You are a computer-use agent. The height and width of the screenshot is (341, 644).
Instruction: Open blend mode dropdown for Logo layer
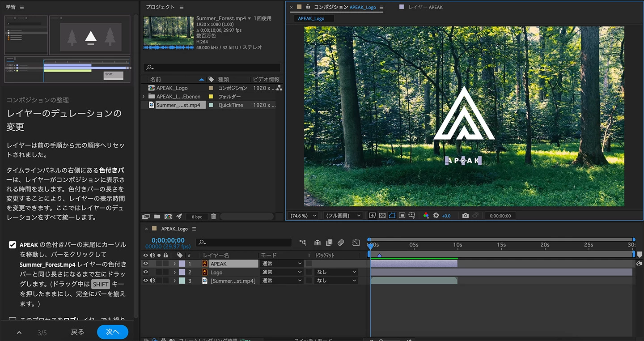tap(282, 272)
